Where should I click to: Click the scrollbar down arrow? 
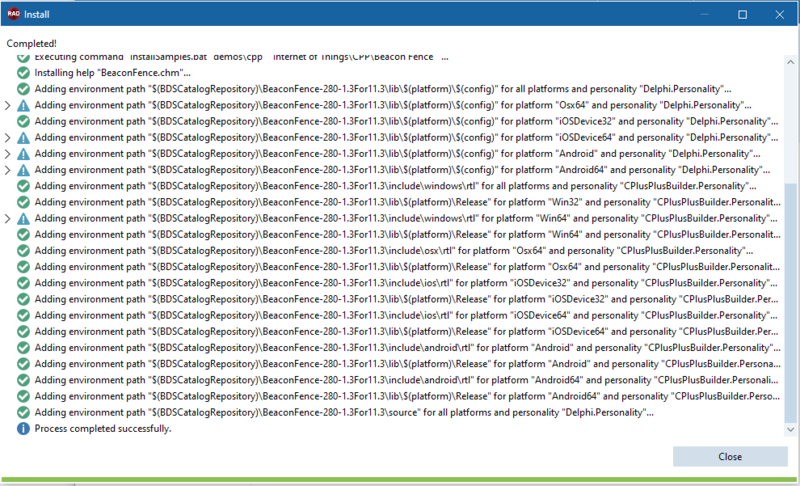tap(790, 430)
